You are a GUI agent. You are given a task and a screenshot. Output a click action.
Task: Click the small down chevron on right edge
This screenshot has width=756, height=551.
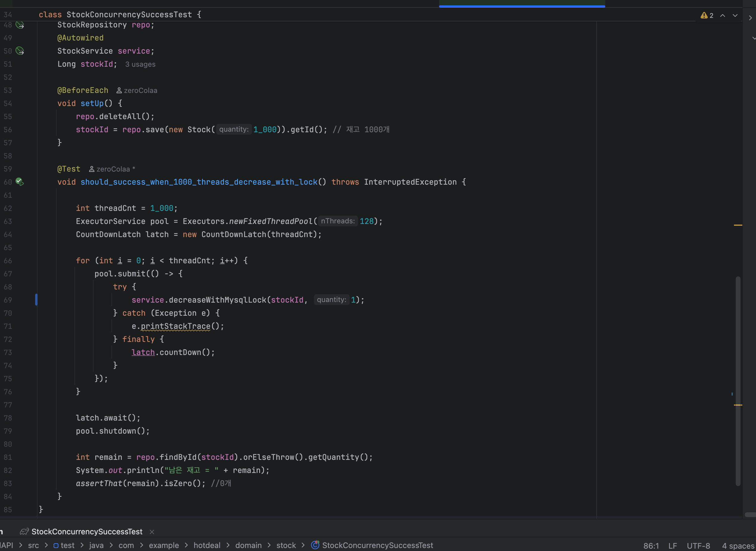point(754,38)
